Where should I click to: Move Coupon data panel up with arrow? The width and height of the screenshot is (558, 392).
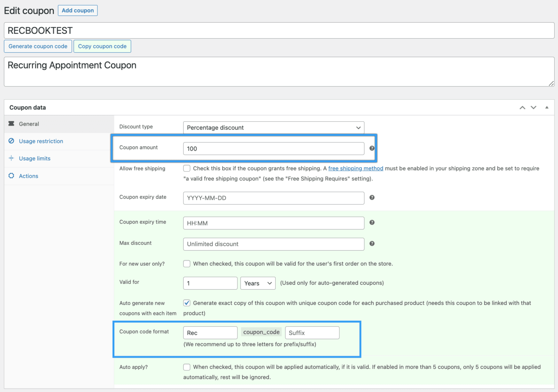pos(522,107)
